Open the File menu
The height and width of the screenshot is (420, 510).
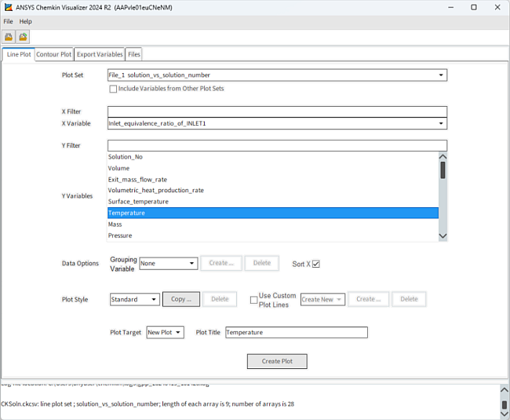click(8, 21)
